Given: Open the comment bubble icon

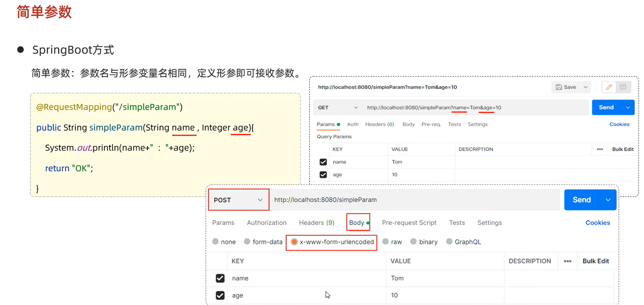Looking at the screenshot, I should [x=623, y=87].
